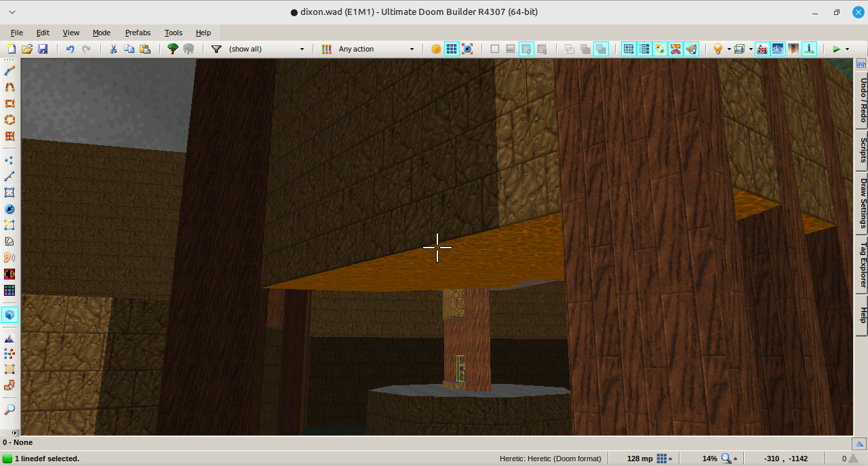Toggle fog rendering button
This screenshot has height=466, width=868.
pyautogui.click(x=762, y=49)
